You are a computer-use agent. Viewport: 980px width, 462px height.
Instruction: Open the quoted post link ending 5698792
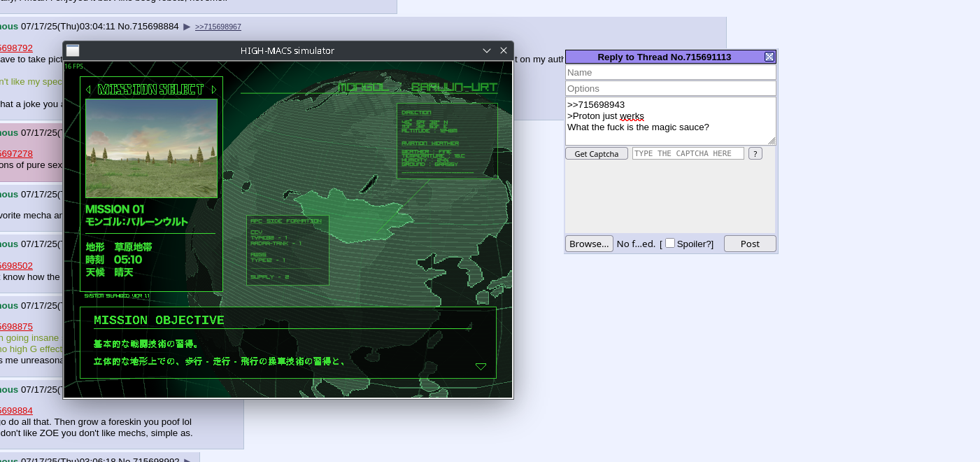pos(16,48)
